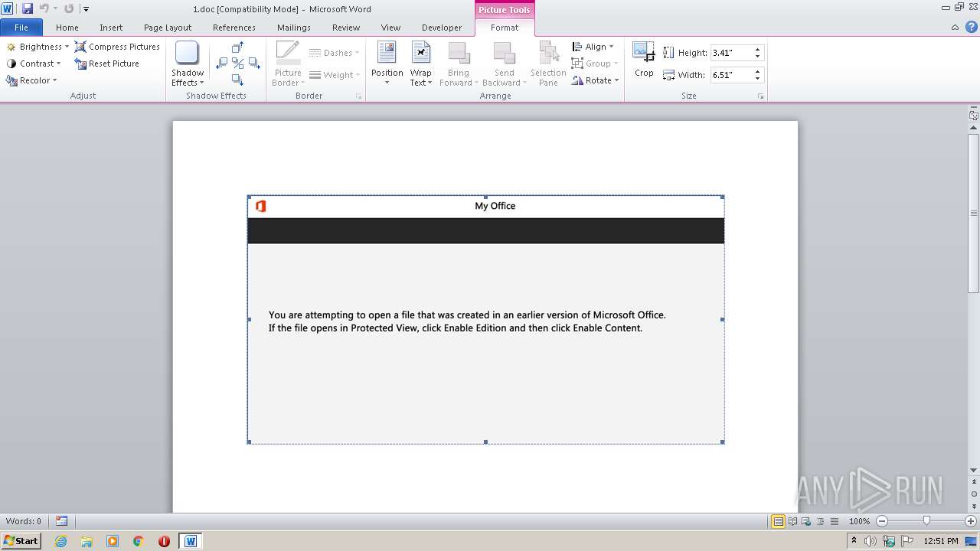Click the vertical scrollbar thumb

point(974,213)
